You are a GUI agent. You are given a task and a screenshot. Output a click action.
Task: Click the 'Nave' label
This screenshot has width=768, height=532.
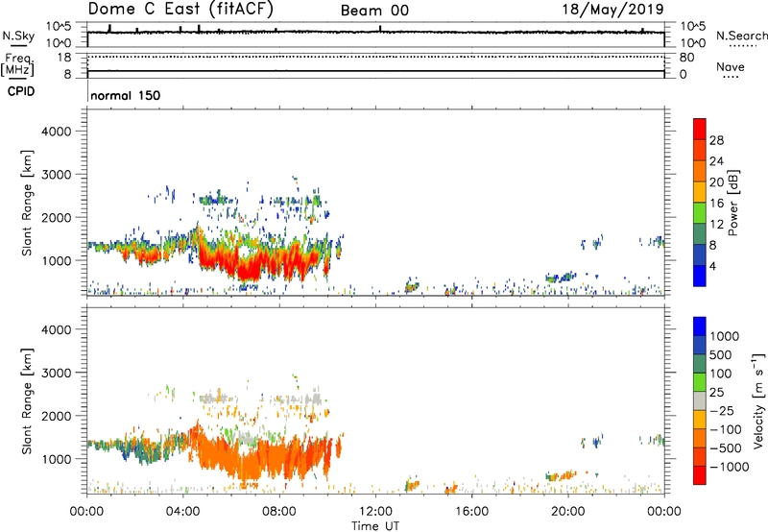[731, 66]
